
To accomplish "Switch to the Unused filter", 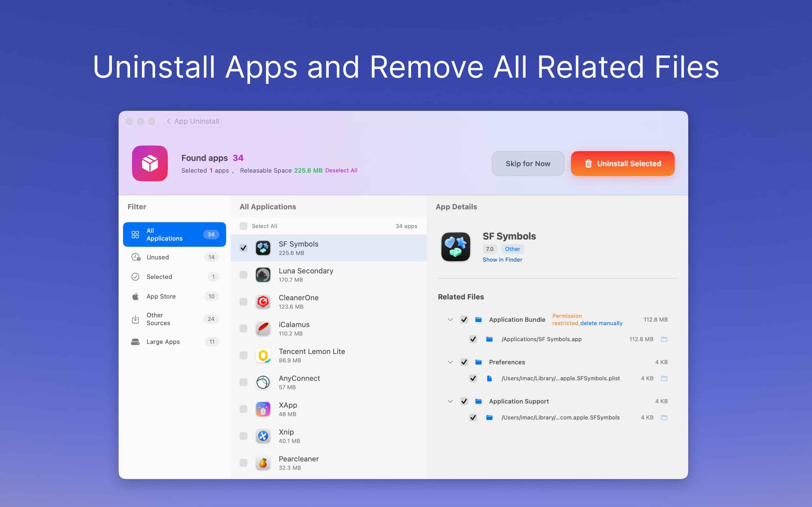I will coord(158,257).
